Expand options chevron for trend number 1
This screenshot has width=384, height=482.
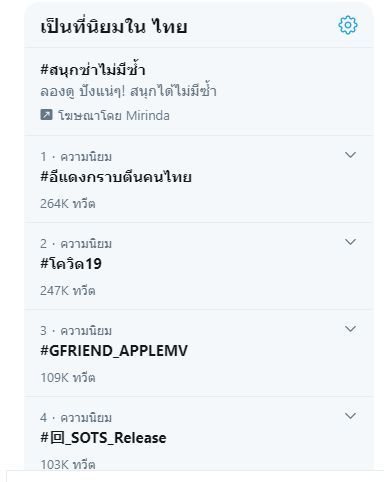click(x=350, y=155)
